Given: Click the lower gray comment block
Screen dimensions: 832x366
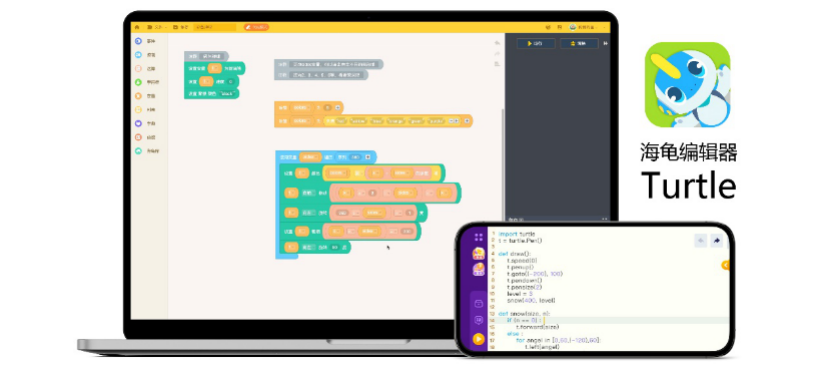Looking at the screenshot, I should coord(321,75).
